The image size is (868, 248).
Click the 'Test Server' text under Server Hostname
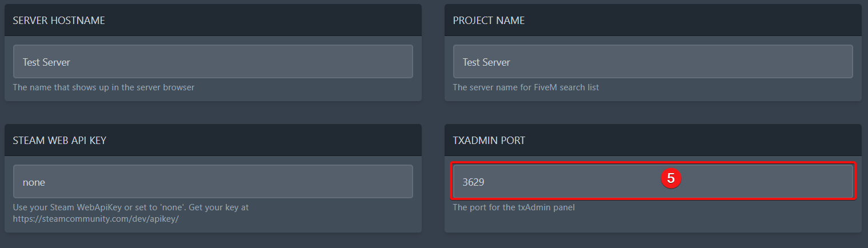[46, 62]
